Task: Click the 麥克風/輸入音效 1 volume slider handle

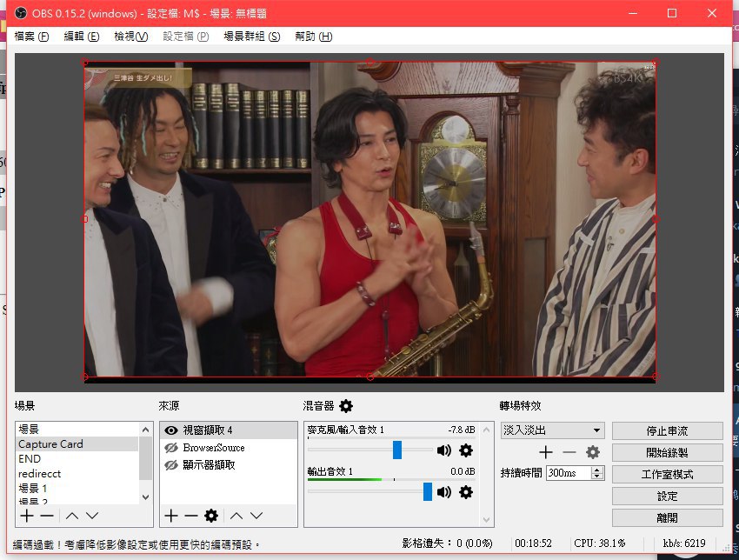Action: click(397, 450)
